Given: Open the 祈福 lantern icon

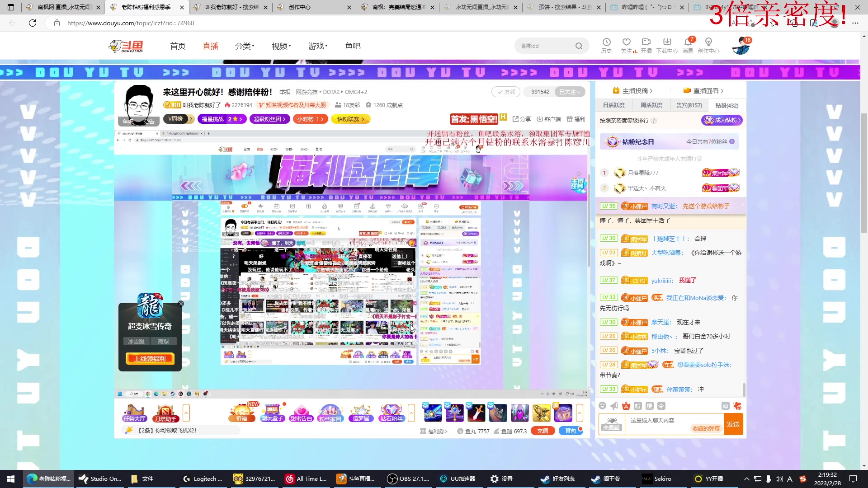Looking at the screenshot, I should [x=241, y=413].
